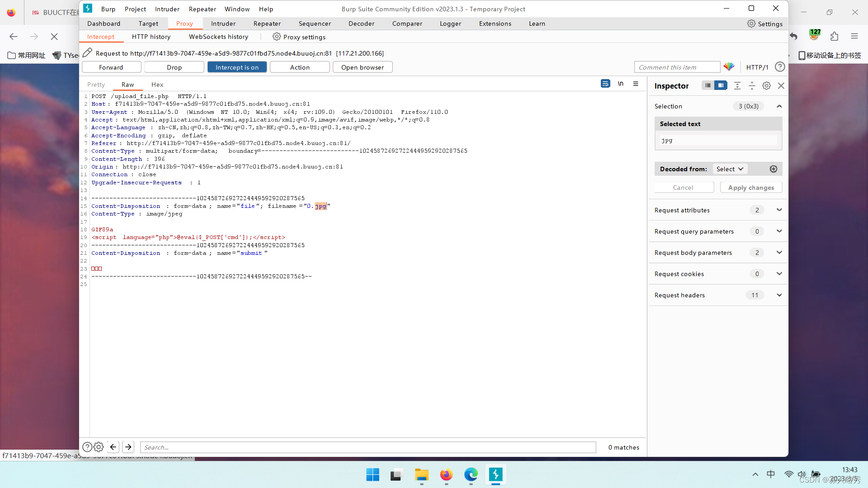This screenshot has height=488, width=868.
Task: Click the Inspector settings gear icon
Action: coord(766,85)
